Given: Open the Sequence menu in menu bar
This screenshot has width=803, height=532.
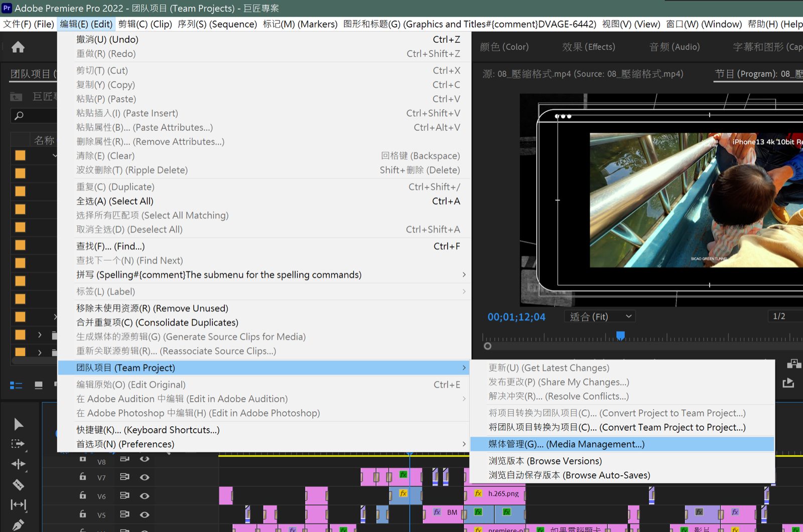Looking at the screenshot, I should click(x=217, y=24).
